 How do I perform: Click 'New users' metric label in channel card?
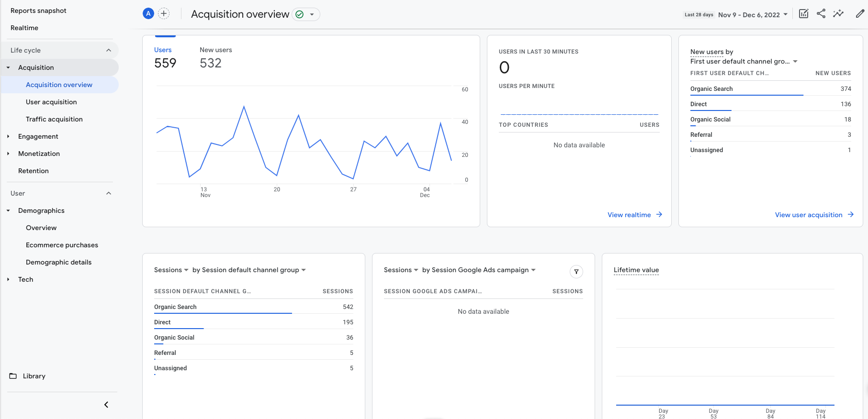(x=707, y=52)
